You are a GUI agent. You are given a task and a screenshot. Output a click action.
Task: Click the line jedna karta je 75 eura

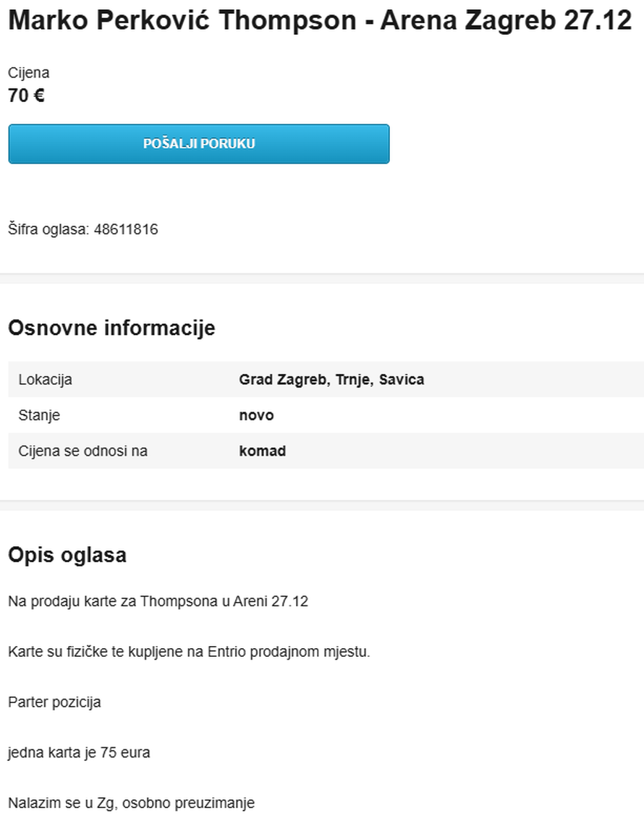coord(79,752)
